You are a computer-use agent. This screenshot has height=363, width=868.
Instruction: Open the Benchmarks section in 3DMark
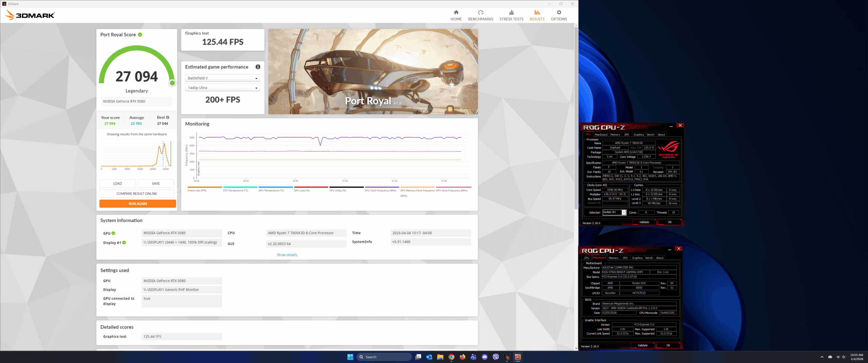point(480,15)
